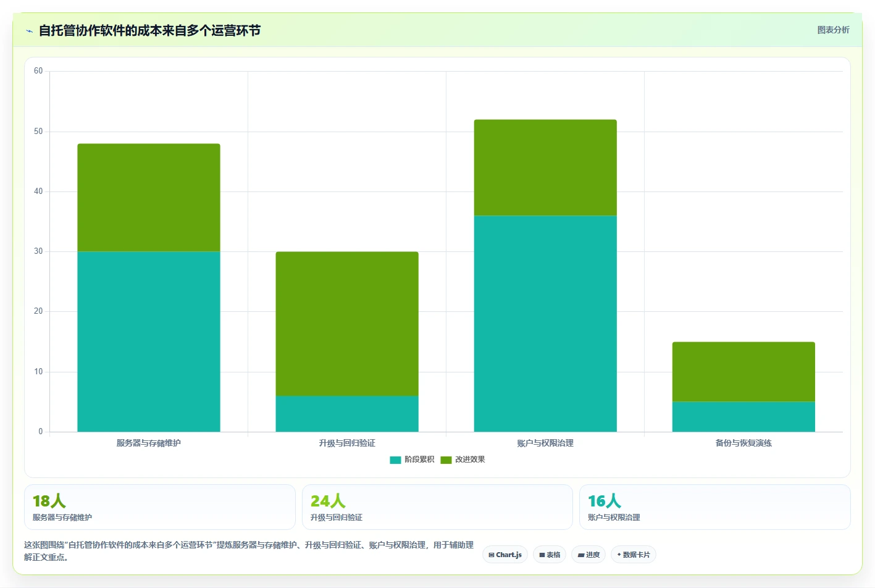Screen dimensions: 875x588
Task: Click the x-axis label 备份与恢复演练
Action: 743,443
